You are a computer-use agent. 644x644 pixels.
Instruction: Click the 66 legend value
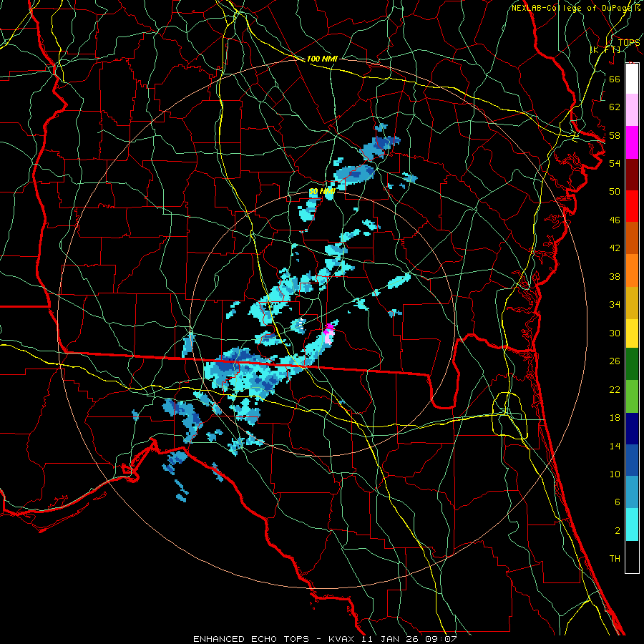pos(615,79)
